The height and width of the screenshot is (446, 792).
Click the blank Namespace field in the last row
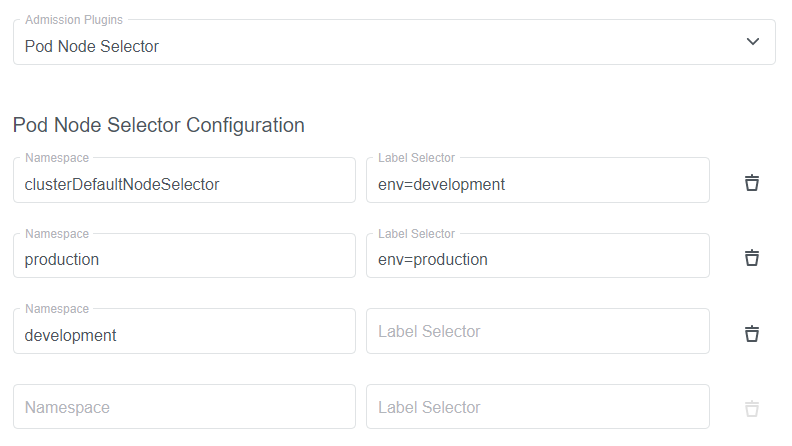(184, 407)
